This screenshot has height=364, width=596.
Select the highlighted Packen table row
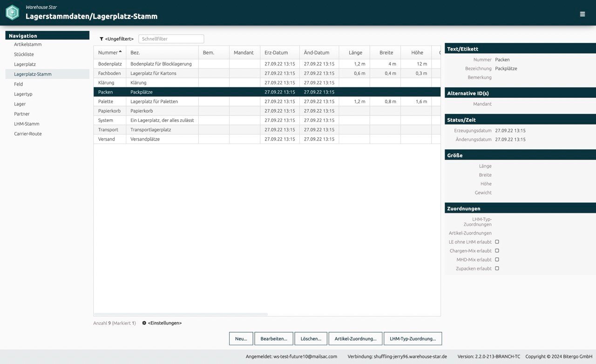[x=267, y=92]
